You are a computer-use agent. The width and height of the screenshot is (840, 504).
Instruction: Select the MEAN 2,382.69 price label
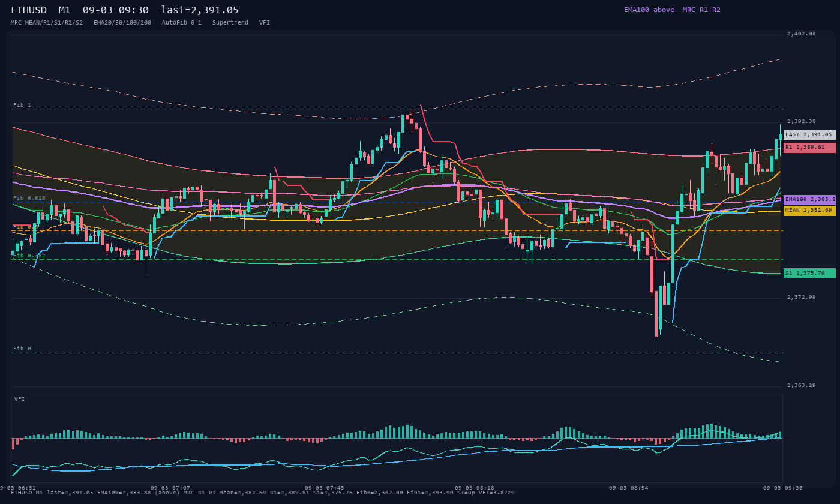point(809,211)
